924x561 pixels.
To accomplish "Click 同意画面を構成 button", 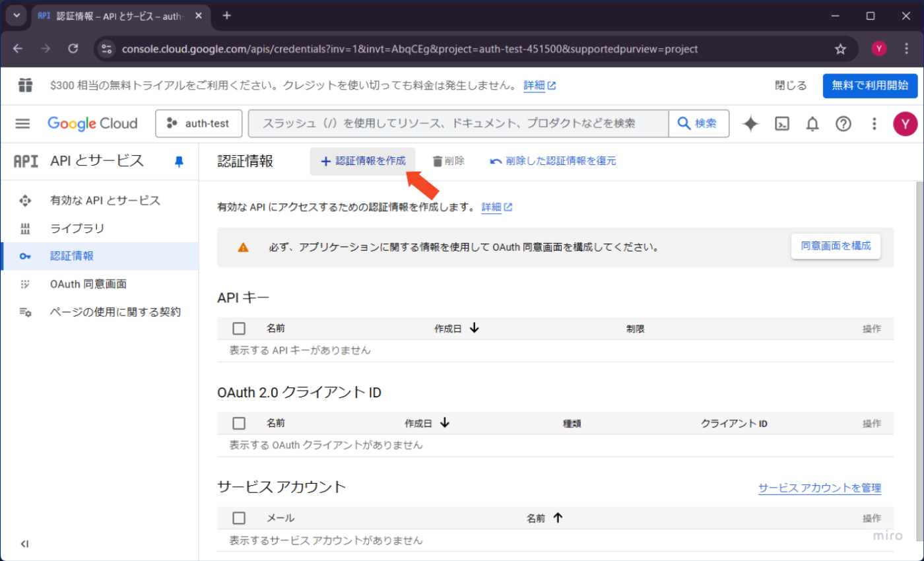I will pos(836,246).
